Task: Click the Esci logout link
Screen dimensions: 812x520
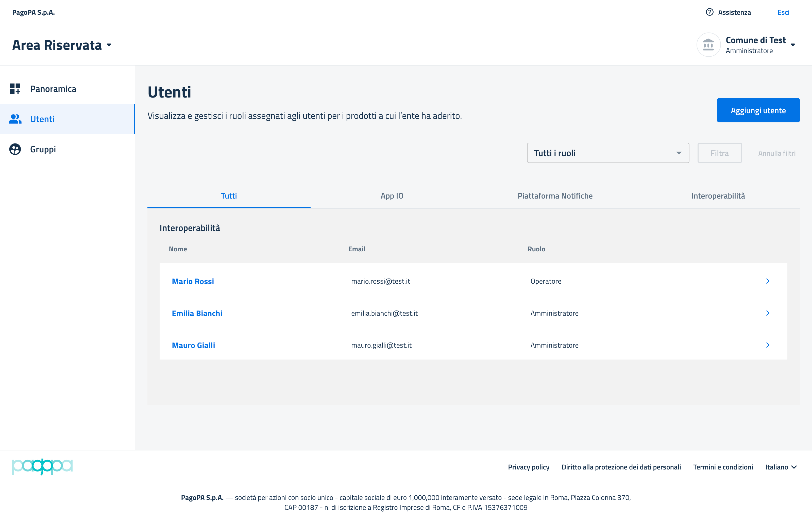Action: [783, 12]
